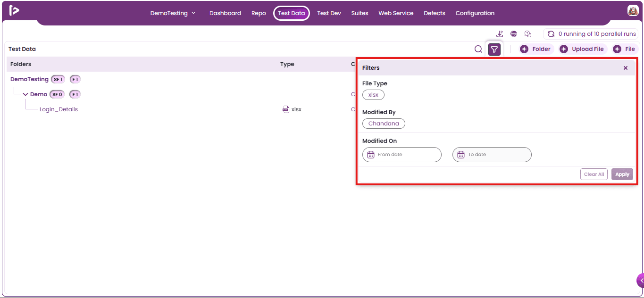Click the 0 running of 10 parallel runs text
The width and height of the screenshot is (644, 298).
[597, 34]
